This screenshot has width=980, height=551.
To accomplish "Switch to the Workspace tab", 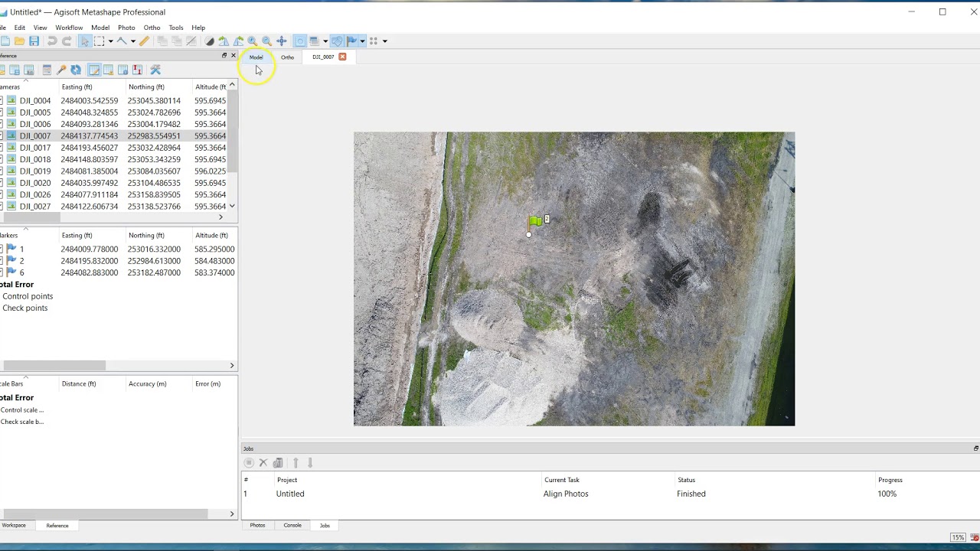I will tap(14, 526).
